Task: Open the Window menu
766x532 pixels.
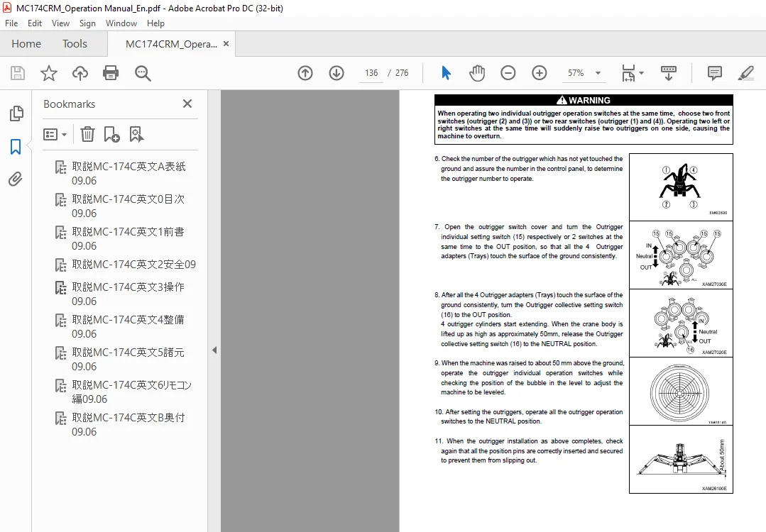Action: [121, 23]
